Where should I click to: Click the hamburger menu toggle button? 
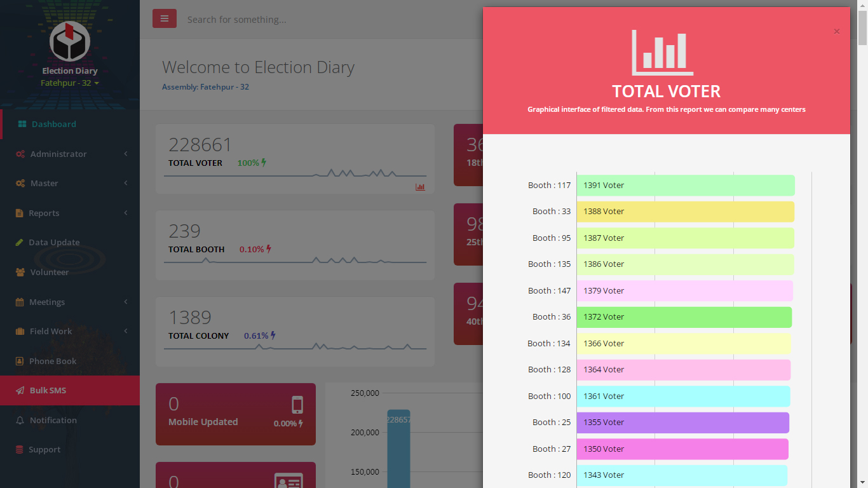click(x=164, y=19)
